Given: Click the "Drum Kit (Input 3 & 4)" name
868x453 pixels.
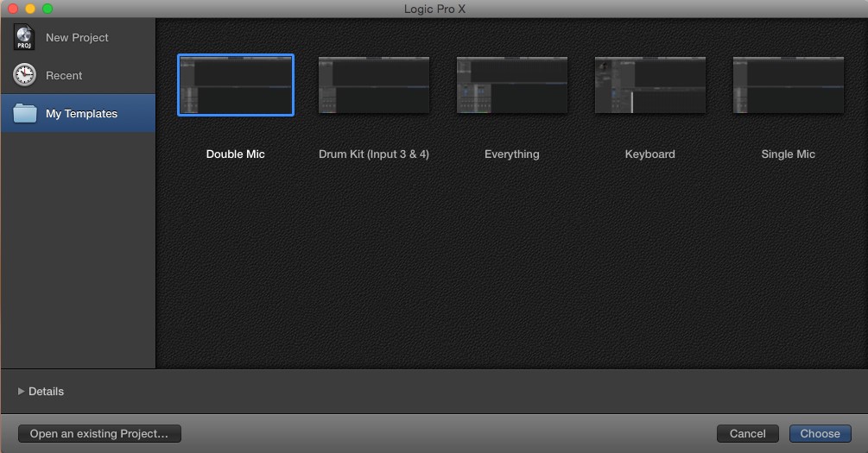Looking at the screenshot, I should click(x=374, y=154).
